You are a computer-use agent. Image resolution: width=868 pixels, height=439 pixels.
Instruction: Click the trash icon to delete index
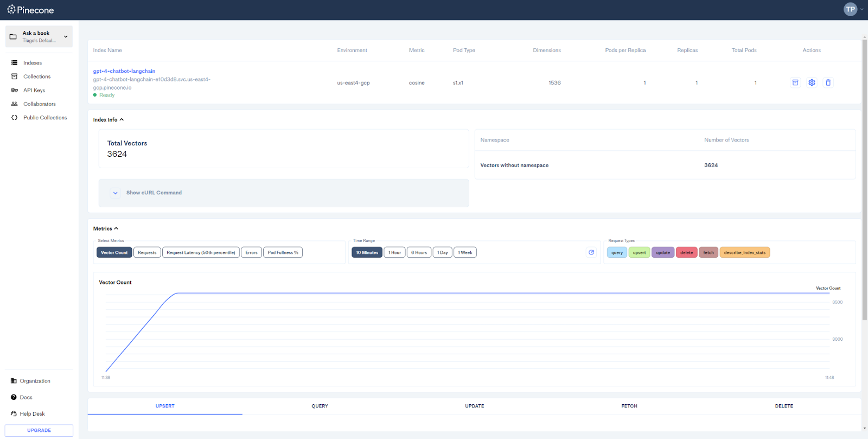click(828, 82)
